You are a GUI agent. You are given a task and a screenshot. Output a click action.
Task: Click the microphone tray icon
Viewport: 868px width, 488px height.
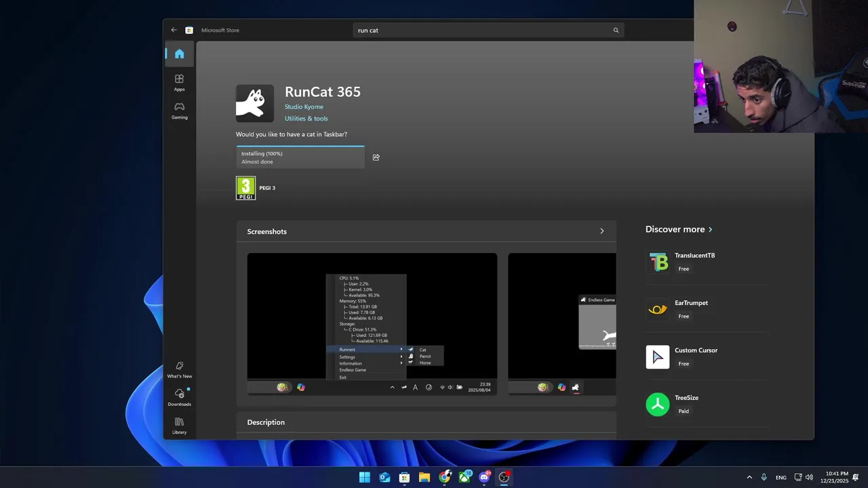click(764, 477)
